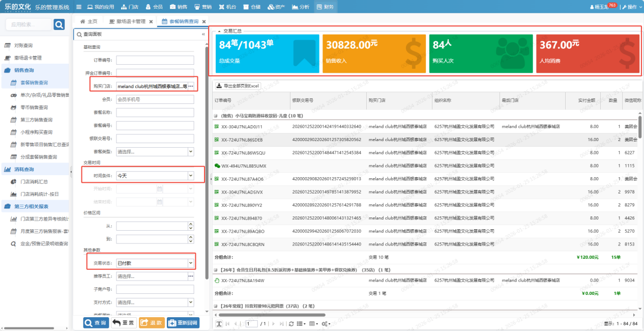Click the hamburger menu icon in top bar
644x331 pixels.
[x=78, y=7]
